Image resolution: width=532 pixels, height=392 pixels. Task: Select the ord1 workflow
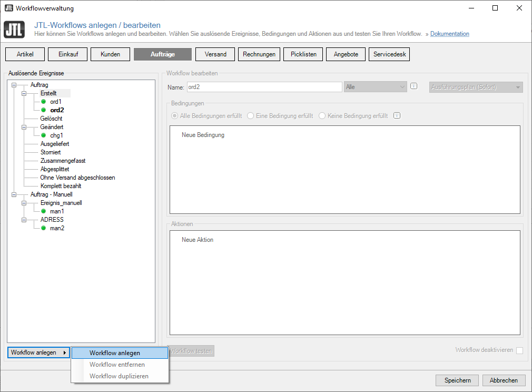tap(56, 102)
